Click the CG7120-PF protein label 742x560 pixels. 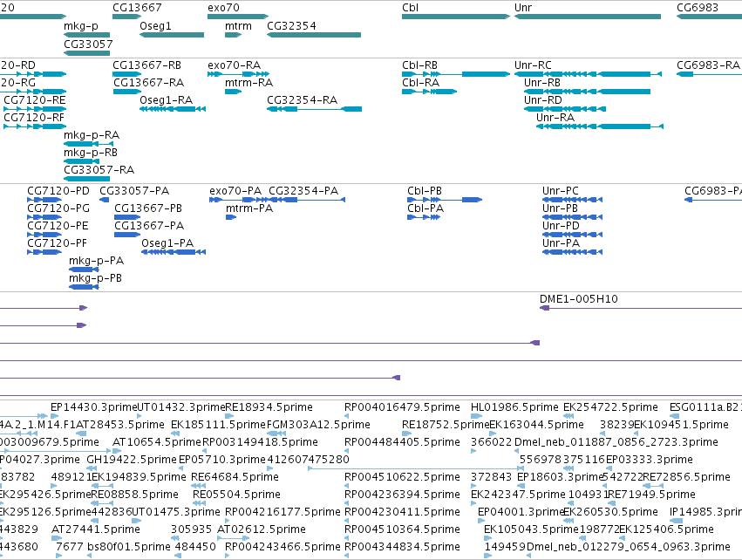58,243
